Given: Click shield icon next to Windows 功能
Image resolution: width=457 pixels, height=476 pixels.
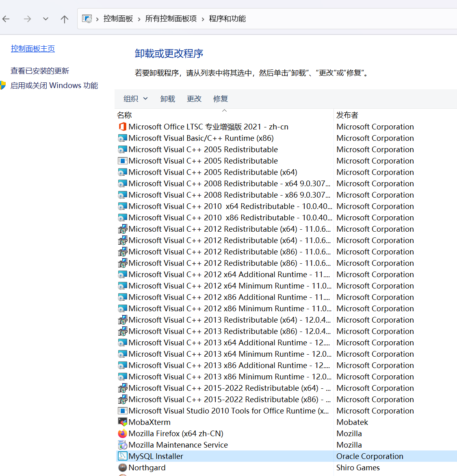Looking at the screenshot, I should (3, 85).
